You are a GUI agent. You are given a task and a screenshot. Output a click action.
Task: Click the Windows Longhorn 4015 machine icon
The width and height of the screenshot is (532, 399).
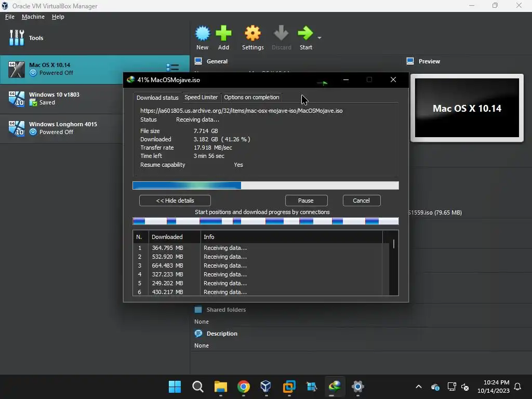[16, 129]
